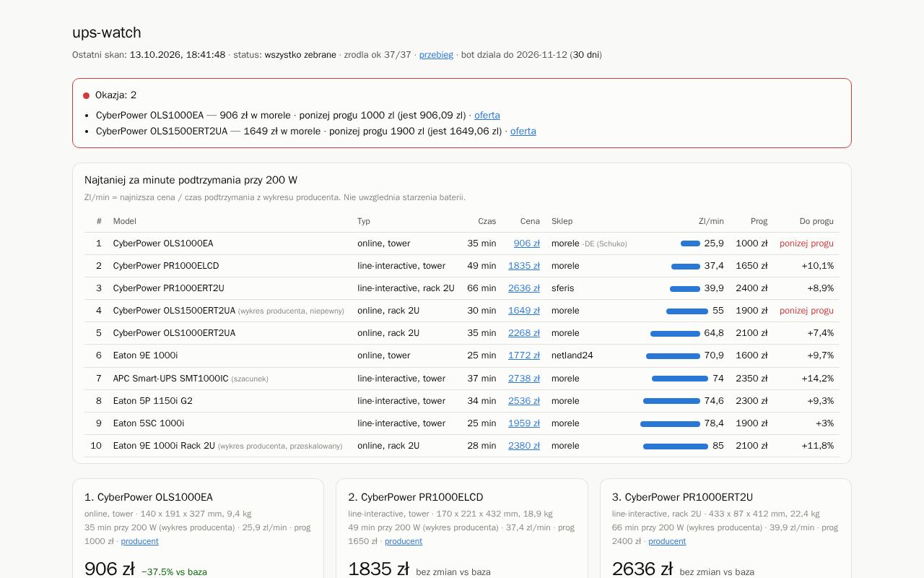This screenshot has width=924, height=578.
Task: Click the 2636 zł price link
Action: coord(523,288)
